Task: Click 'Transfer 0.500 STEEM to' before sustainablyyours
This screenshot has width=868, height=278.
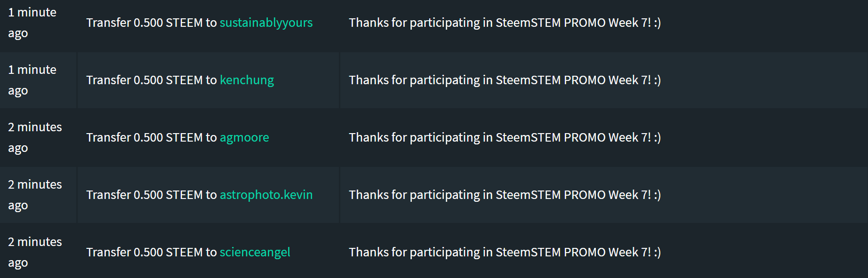Action: [152, 23]
